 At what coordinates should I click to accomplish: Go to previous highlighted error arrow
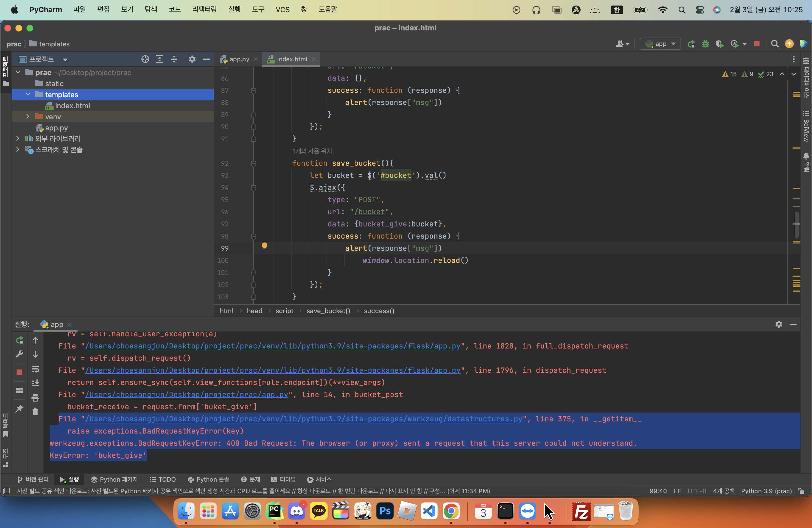tap(782, 74)
